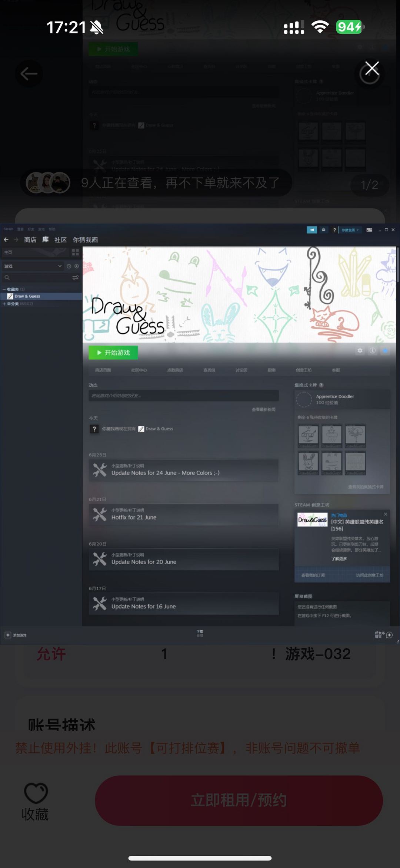
Task: Open Hotfix for 21 June entry
Action: (183, 515)
